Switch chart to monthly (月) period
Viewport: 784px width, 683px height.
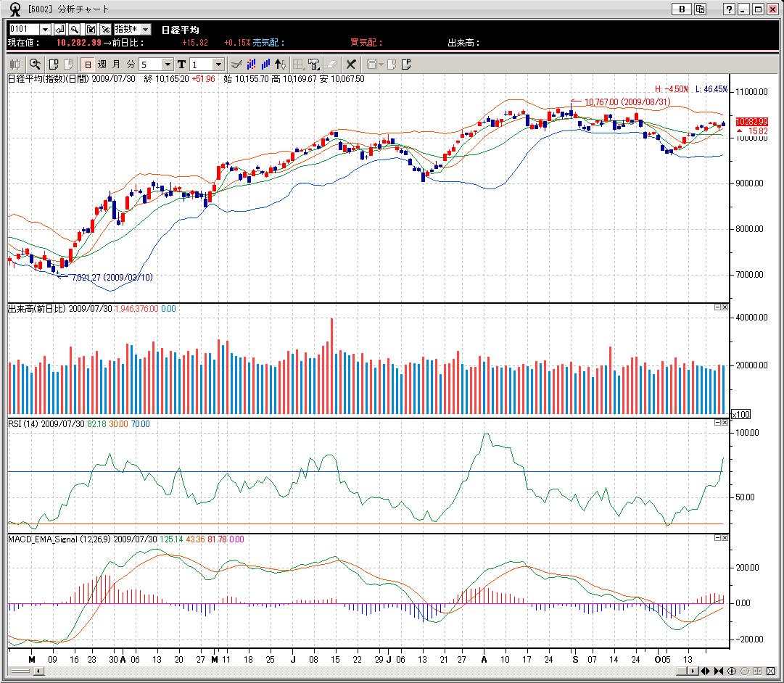click(x=116, y=65)
